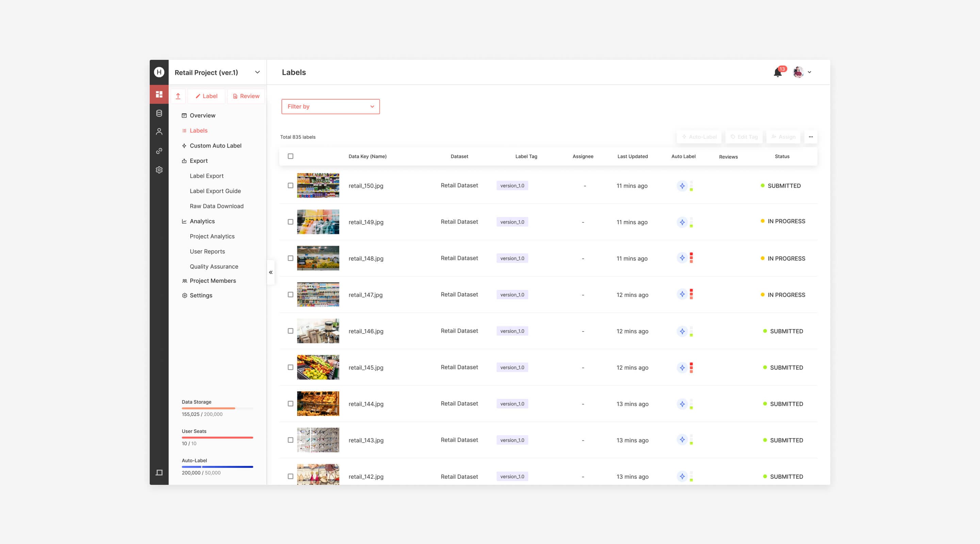Check the box for retail_148.jpg
980x544 pixels.
pyautogui.click(x=290, y=258)
